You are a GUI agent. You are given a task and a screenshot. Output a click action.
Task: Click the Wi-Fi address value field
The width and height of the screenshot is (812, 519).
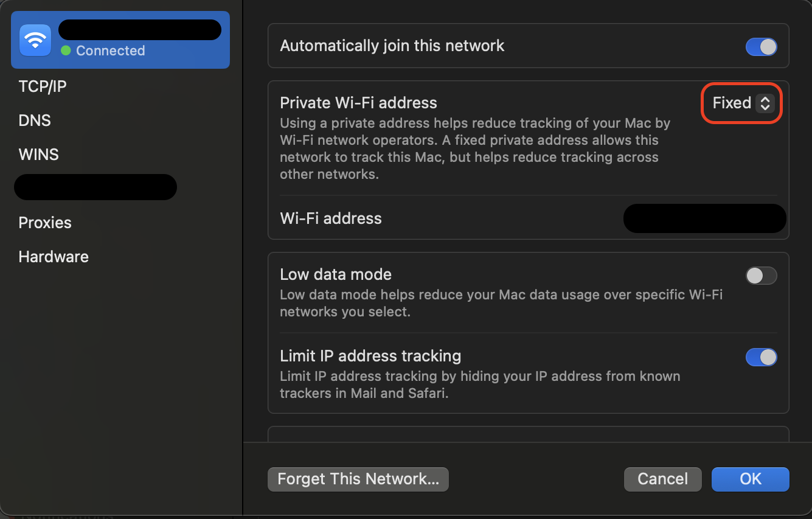pyautogui.click(x=704, y=218)
